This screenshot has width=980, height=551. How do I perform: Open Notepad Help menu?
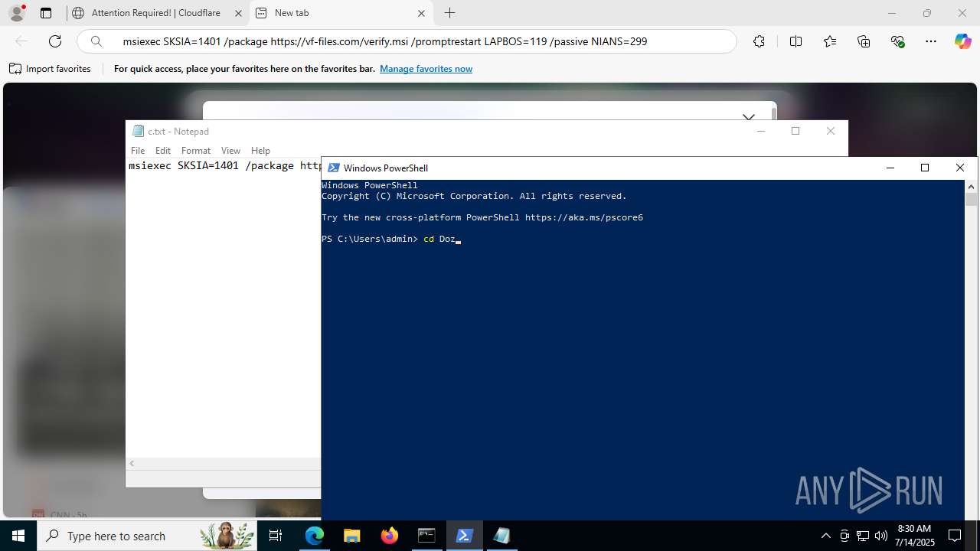tap(260, 151)
